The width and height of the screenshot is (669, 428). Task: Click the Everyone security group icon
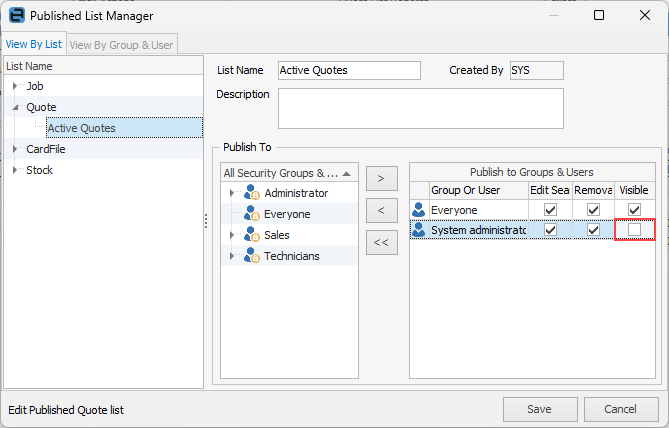251,214
